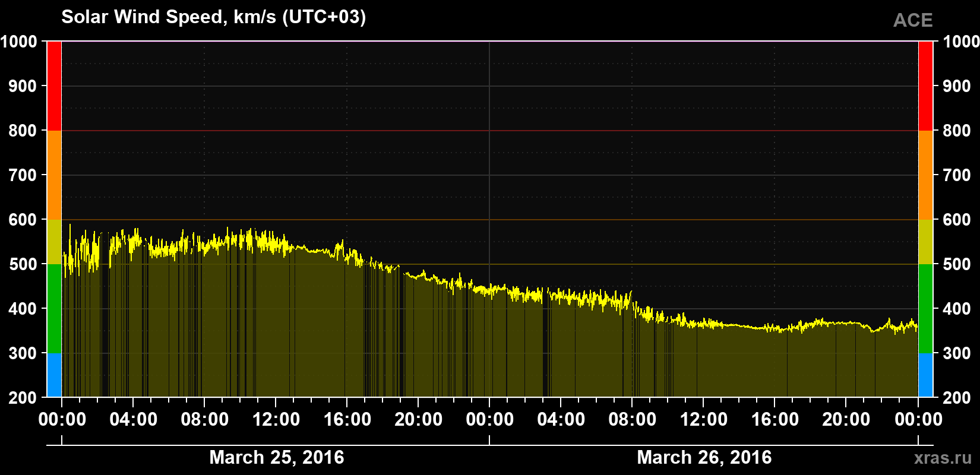Click the March 25, 2016 date label
The height and width of the screenshot is (475, 980).
pos(276,457)
